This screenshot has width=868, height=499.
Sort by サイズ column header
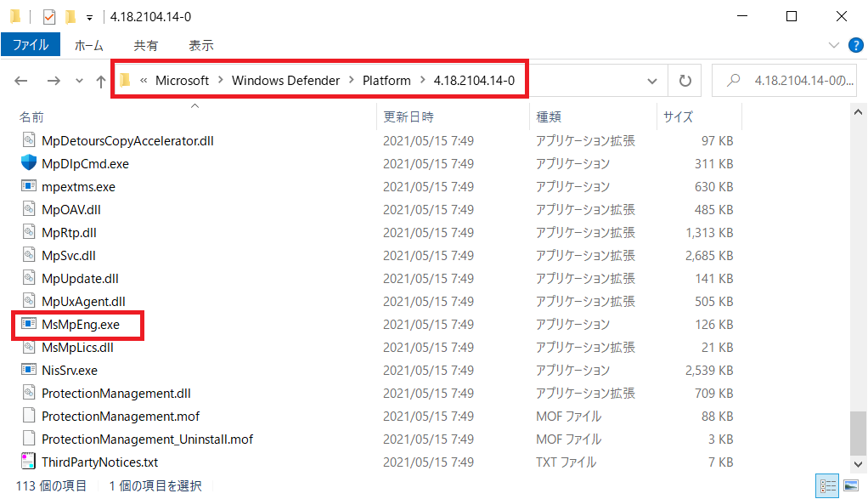(x=678, y=116)
